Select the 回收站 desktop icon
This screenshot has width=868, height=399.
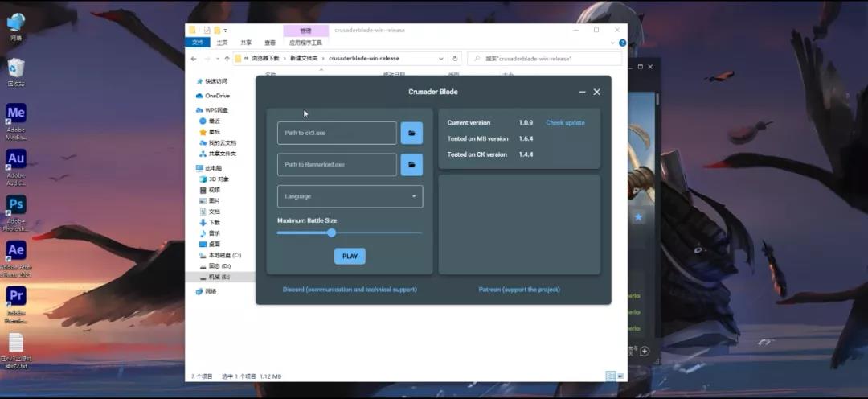16,72
